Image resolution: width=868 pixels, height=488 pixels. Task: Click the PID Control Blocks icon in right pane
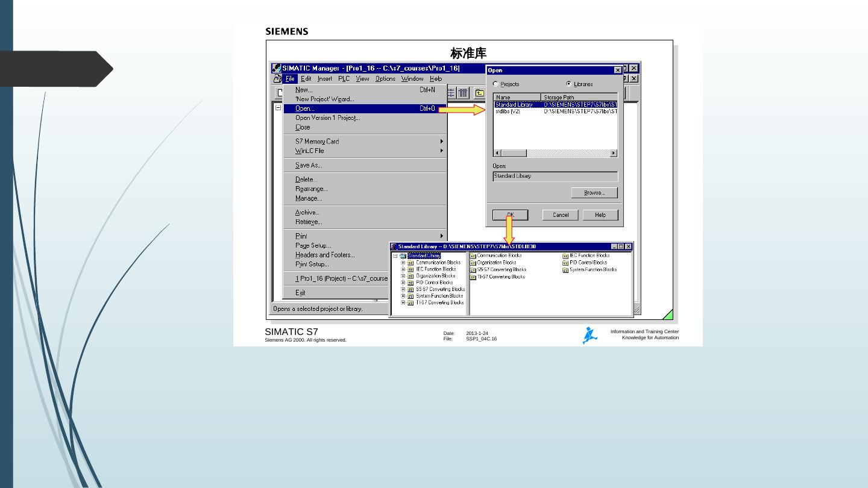click(565, 263)
